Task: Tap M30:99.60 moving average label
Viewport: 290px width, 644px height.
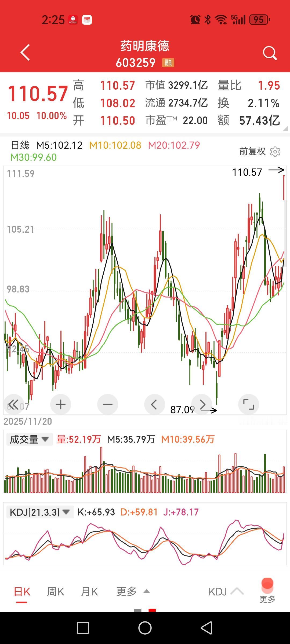Action: tap(34, 157)
